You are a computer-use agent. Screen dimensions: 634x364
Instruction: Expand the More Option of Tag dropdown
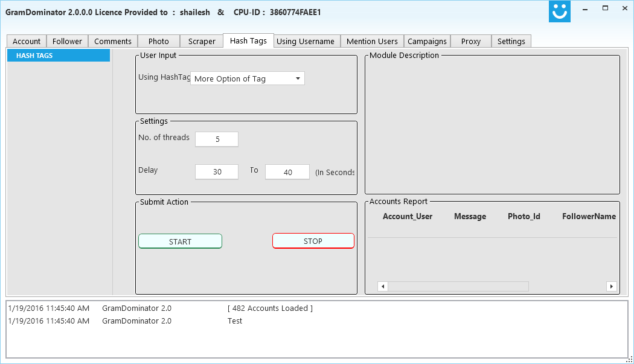pos(248,78)
